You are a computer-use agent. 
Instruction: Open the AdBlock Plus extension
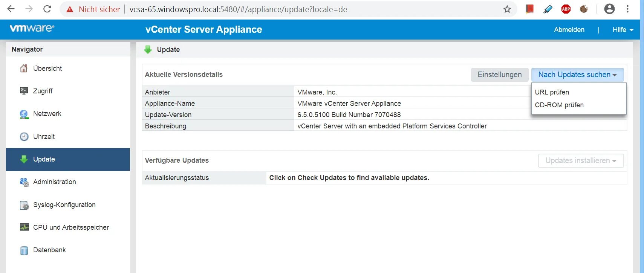point(566,9)
